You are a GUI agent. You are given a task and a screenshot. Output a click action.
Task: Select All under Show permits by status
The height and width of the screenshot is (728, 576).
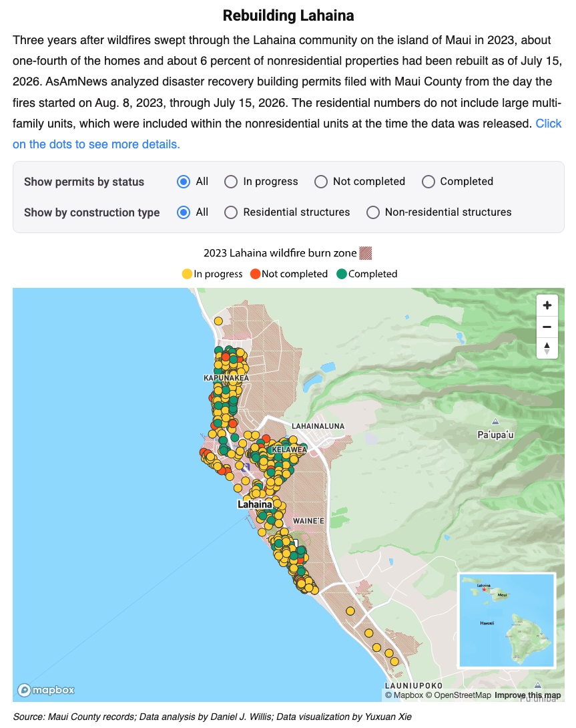[x=184, y=182]
